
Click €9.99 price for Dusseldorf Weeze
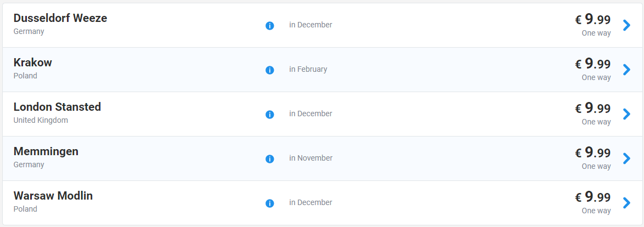[592, 19]
